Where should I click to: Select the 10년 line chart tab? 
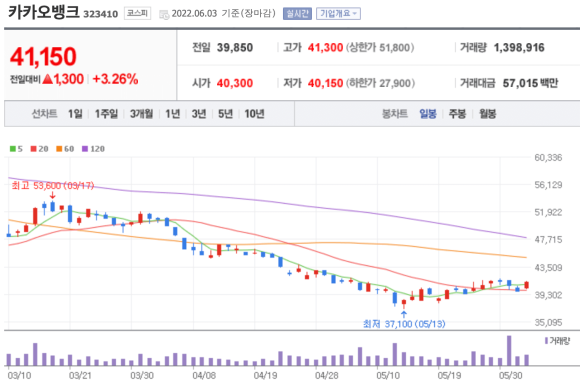coord(254,114)
